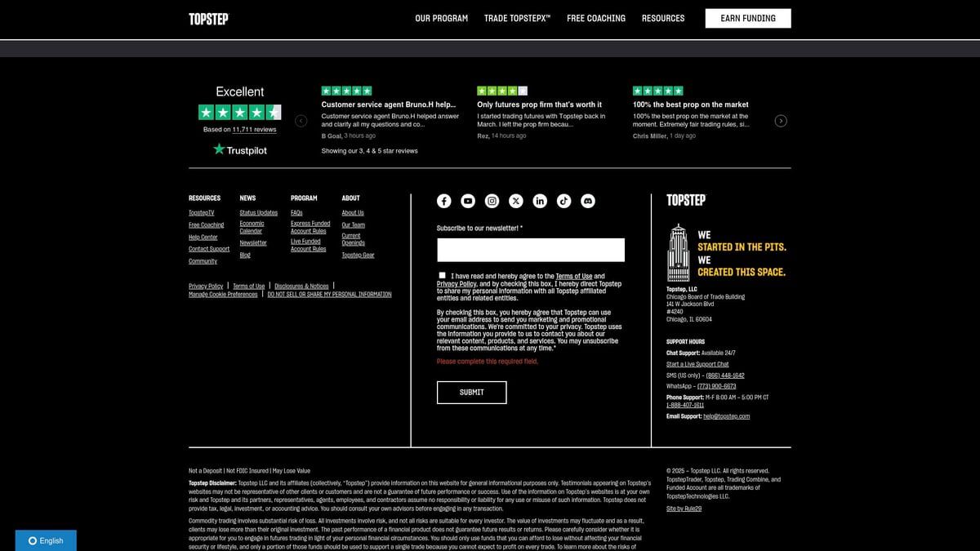Click the X (Twitter) social icon
The height and width of the screenshot is (551, 980).
[x=515, y=201]
